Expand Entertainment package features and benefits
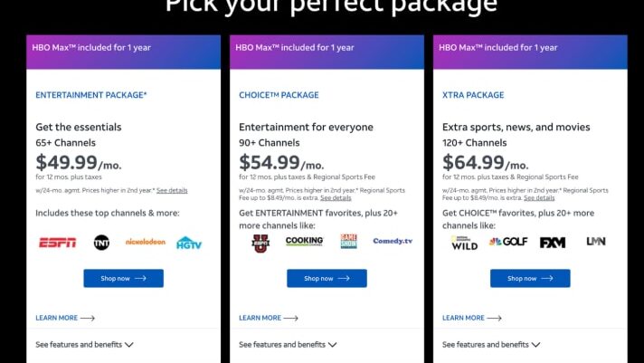This screenshot has height=363, width=644. click(84, 345)
